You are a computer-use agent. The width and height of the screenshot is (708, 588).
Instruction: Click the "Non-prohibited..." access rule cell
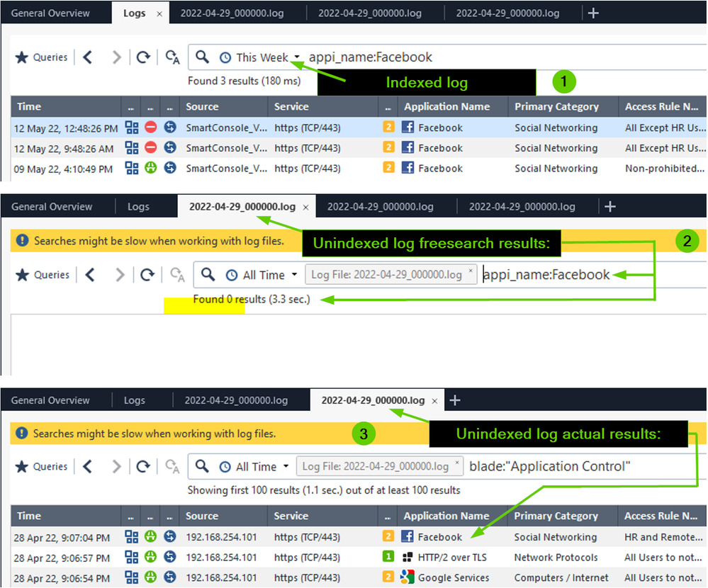665,169
